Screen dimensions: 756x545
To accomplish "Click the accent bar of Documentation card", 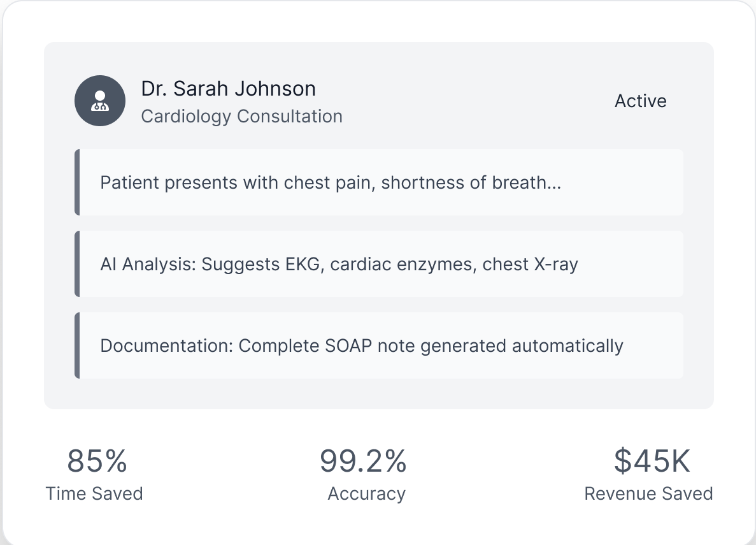I will pyautogui.click(x=77, y=346).
